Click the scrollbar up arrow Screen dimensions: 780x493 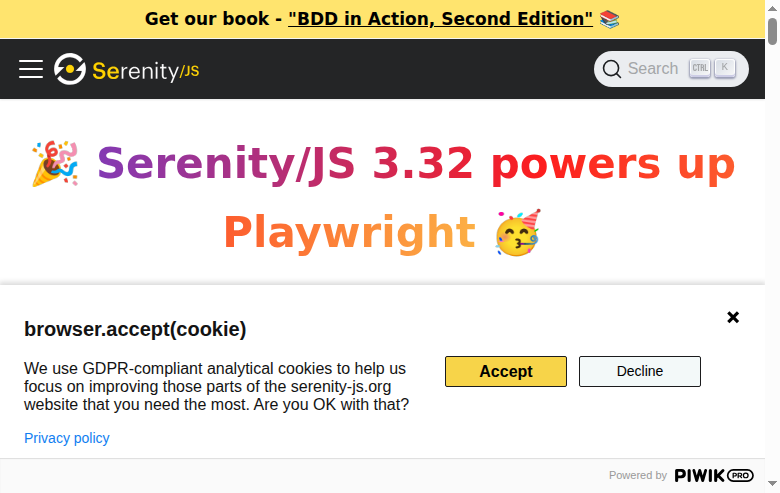click(x=773, y=8)
